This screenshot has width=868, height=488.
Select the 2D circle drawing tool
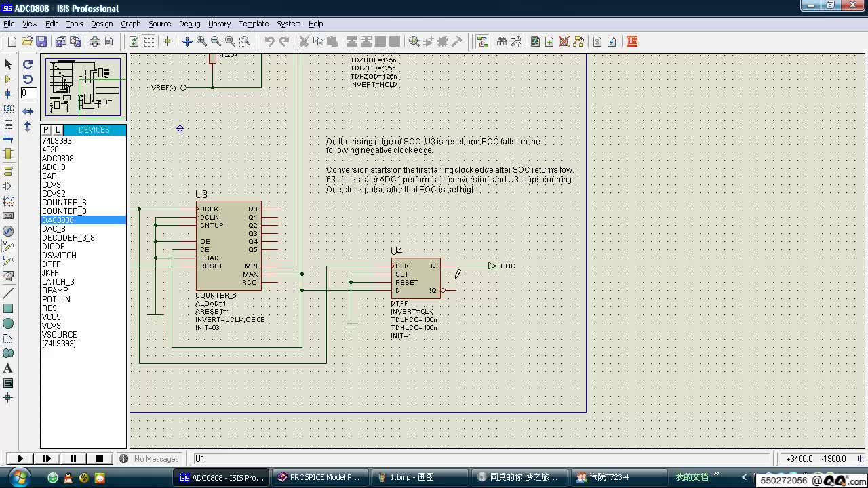click(8, 323)
